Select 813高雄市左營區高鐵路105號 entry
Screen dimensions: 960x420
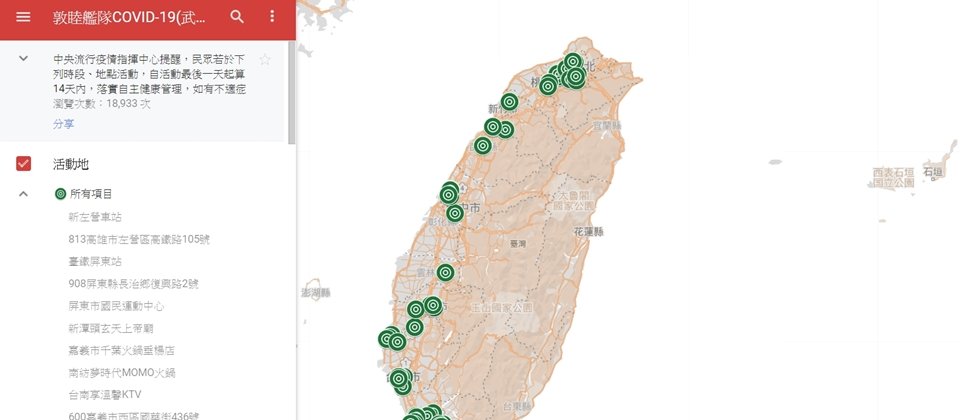coord(140,239)
